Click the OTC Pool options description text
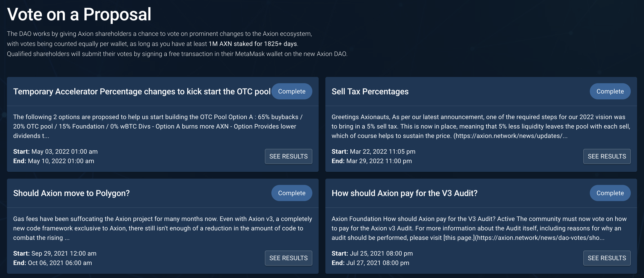Image resolution: width=644 pixels, height=278 pixels. point(158,126)
